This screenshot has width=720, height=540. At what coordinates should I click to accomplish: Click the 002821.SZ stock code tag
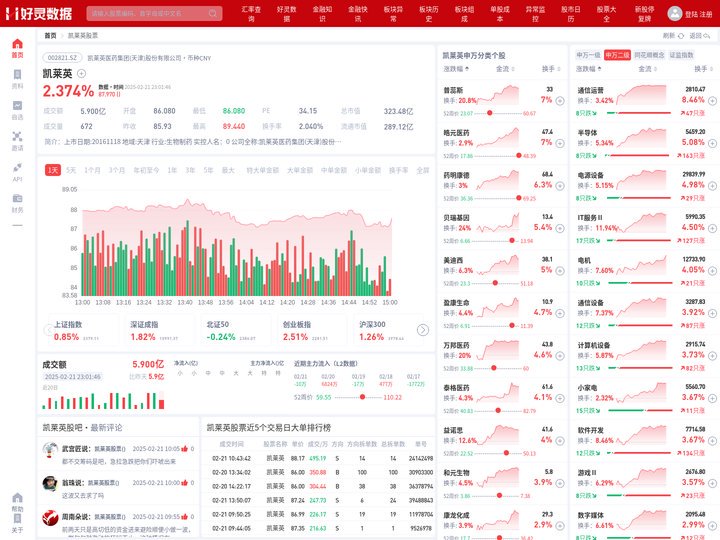pos(62,58)
